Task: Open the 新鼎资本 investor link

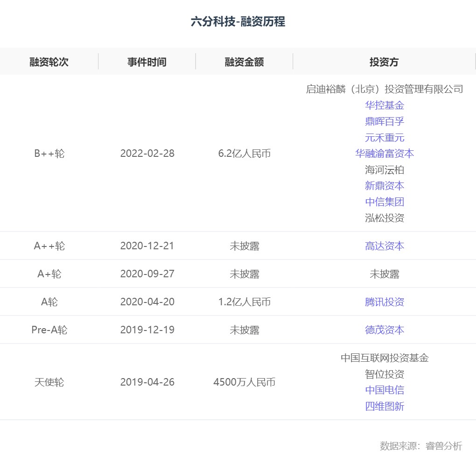Action: coord(385,185)
